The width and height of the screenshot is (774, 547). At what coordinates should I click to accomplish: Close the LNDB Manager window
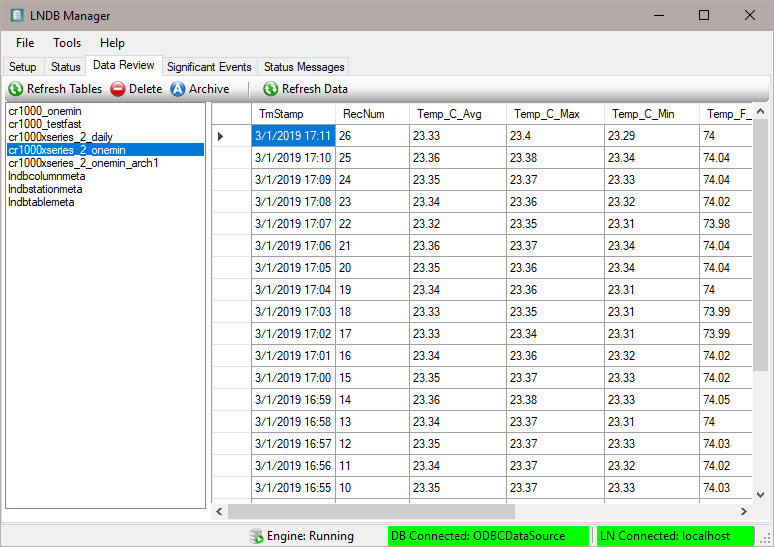(x=750, y=15)
